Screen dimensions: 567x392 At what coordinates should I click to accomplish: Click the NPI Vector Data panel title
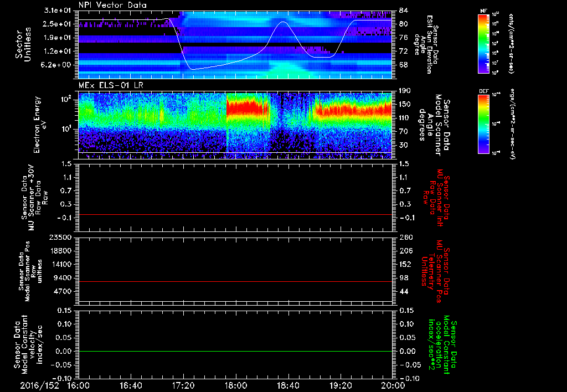[x=113, y=5]
